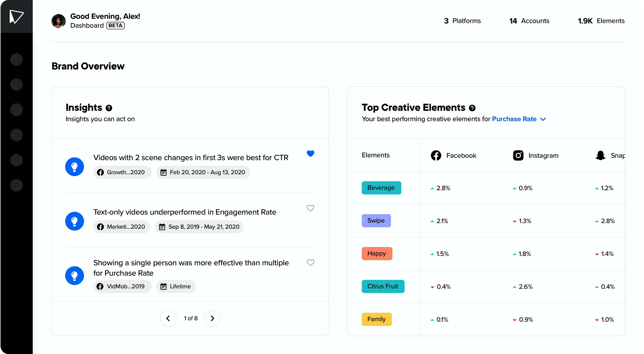
Task: Click calendar icon in Sep 8, 2019 chip
Action: point(162,227)
